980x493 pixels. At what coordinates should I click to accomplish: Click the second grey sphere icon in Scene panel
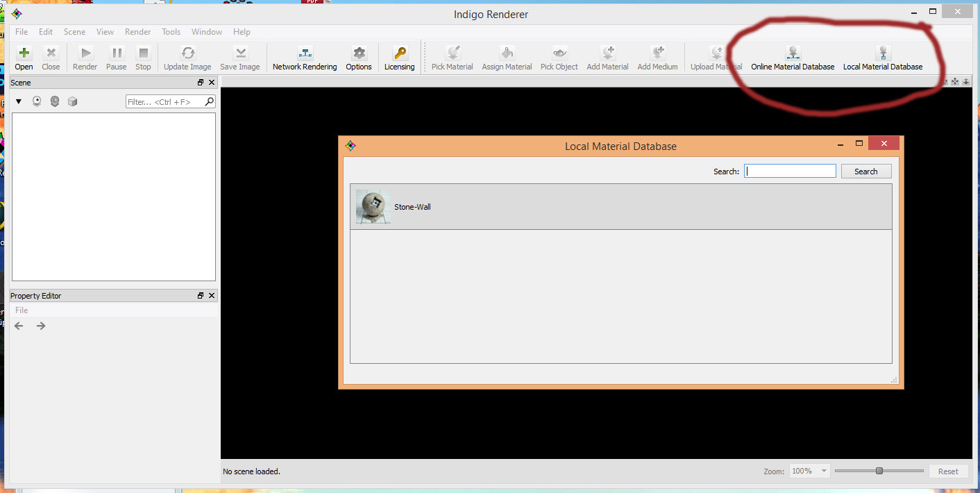coord(54,101)
